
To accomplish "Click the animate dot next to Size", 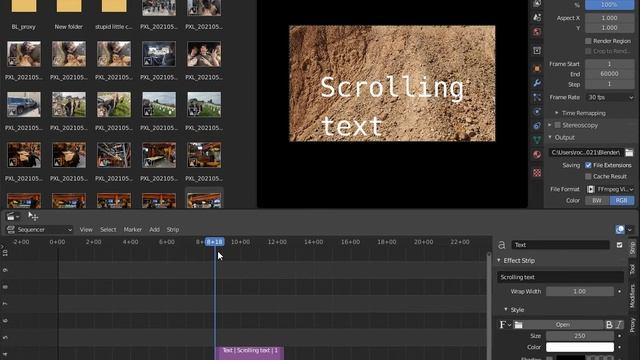I will [620, 336].
